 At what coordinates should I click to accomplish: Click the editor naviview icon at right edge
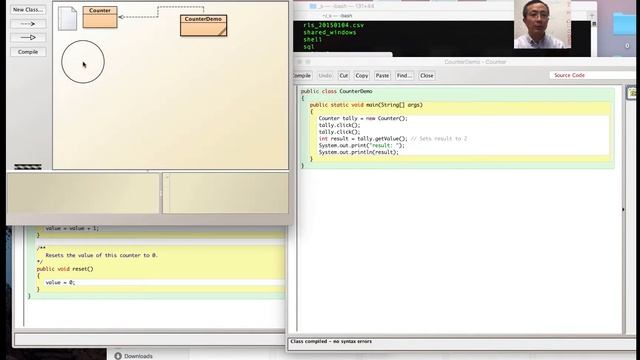[x=632, y=93]
